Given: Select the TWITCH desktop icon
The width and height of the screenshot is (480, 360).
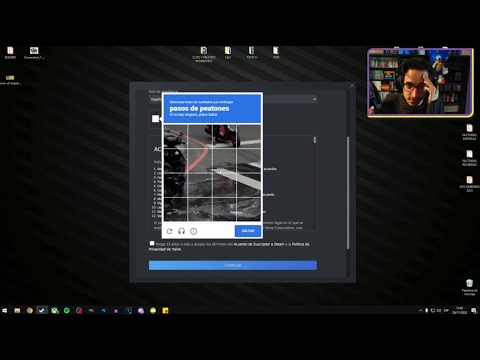Looking at the screenshot, I should click(x=252, y=53).
